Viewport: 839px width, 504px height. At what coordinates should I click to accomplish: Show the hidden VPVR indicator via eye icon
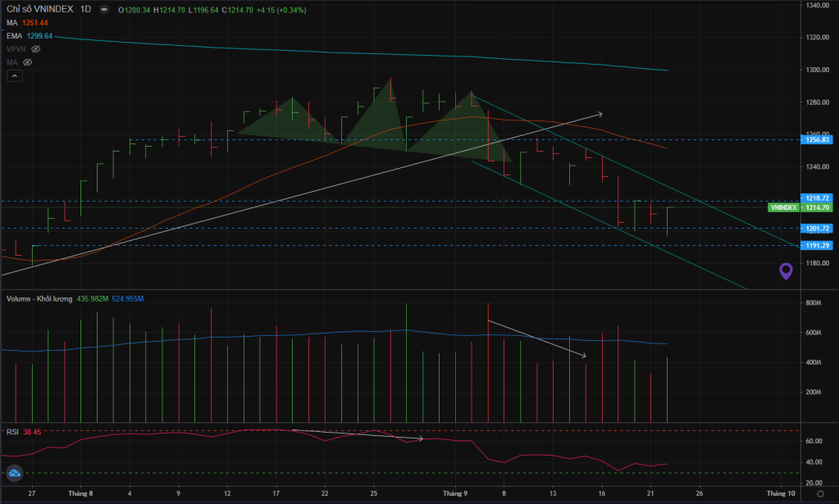[x=36, y=49]
